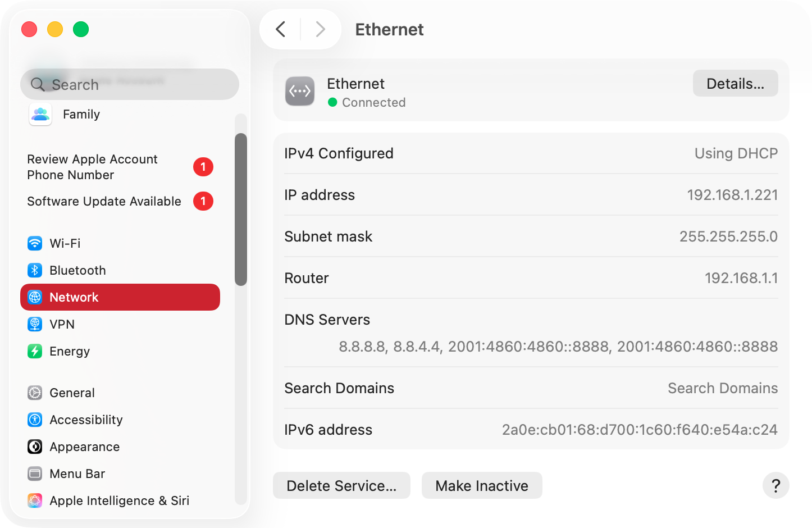The width and height of the screenshot is (812, 528).
Task: Open Ethernet Details...
Action: (735, 83)
